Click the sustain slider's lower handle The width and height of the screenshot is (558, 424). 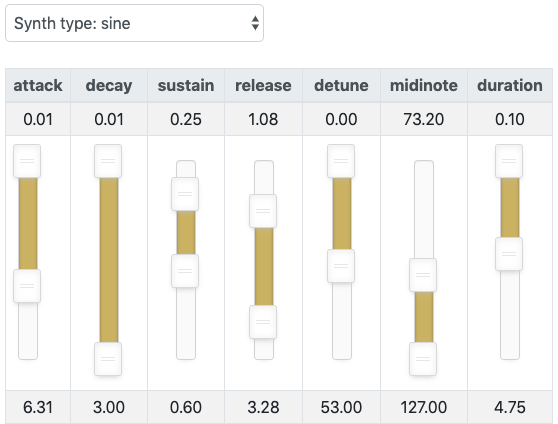point(185,271)
